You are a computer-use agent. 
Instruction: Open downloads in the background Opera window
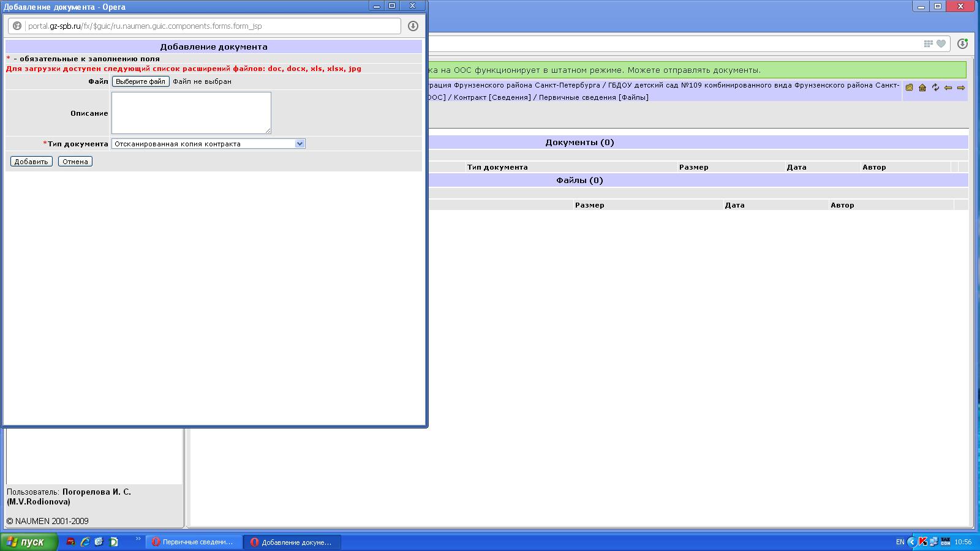(962, 43)
